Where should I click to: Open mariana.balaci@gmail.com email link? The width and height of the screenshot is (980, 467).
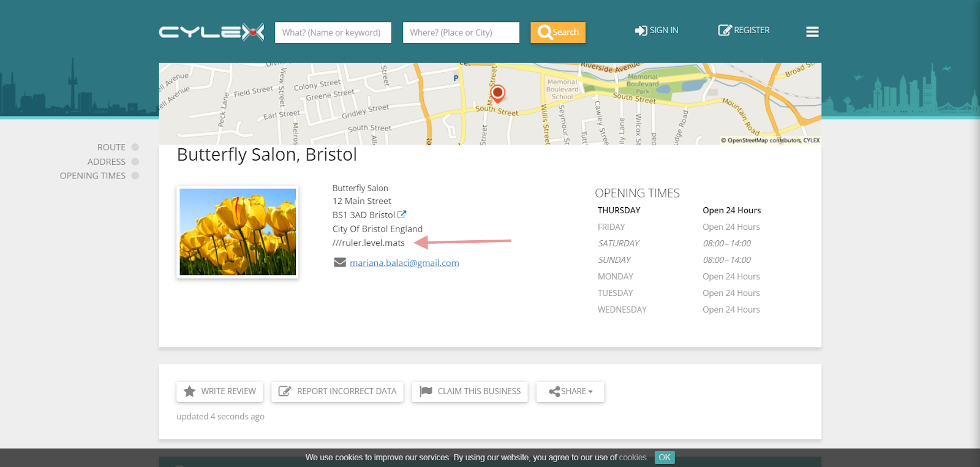click(x=404, y=263)
